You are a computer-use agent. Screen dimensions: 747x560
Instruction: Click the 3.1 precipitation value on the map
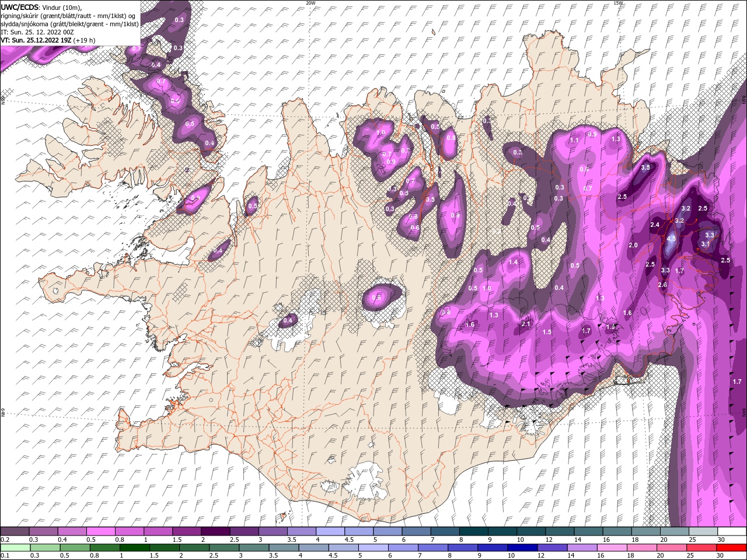[x=706, y=244]
